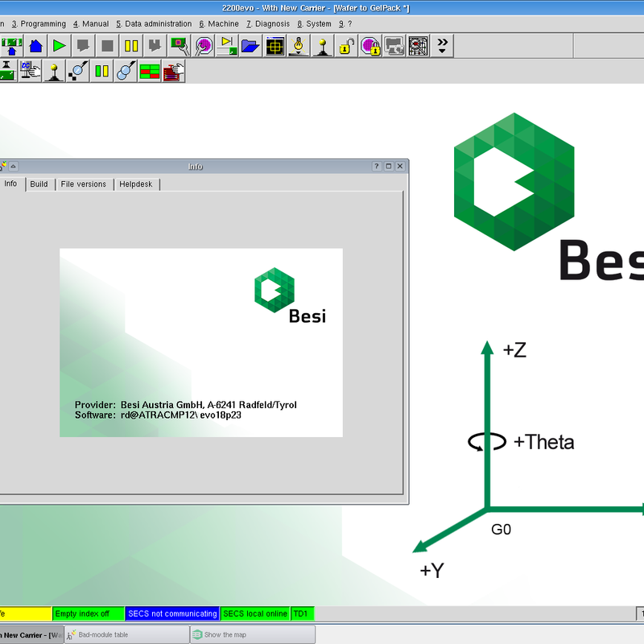This screenshot has width=644, height=644.
Task: Open the 3. Programming menu
Action: (x=39, y=24)
